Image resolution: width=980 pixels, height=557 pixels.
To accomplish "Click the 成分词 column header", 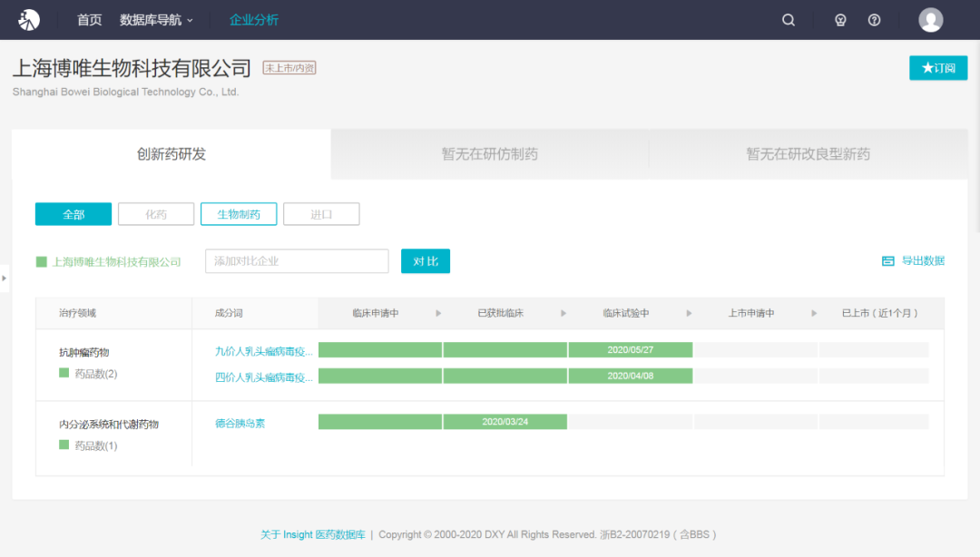I will click(x=229, y=313).
